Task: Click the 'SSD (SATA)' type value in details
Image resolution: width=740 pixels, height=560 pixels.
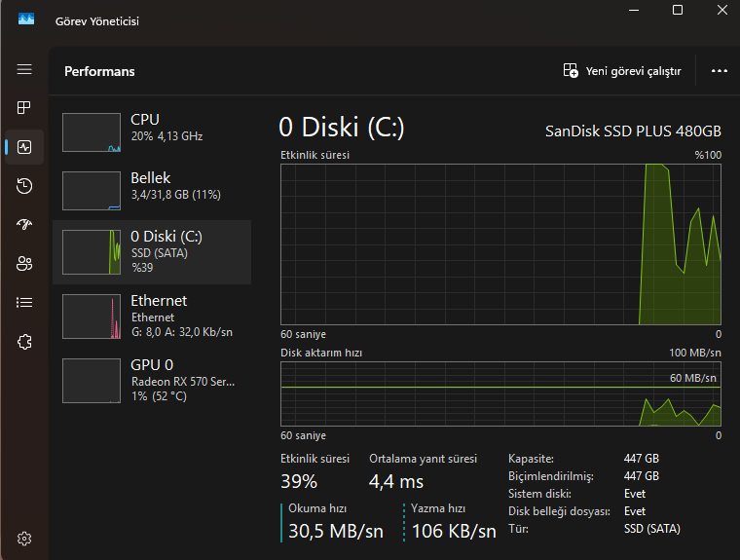Action: tap(652, 529)
